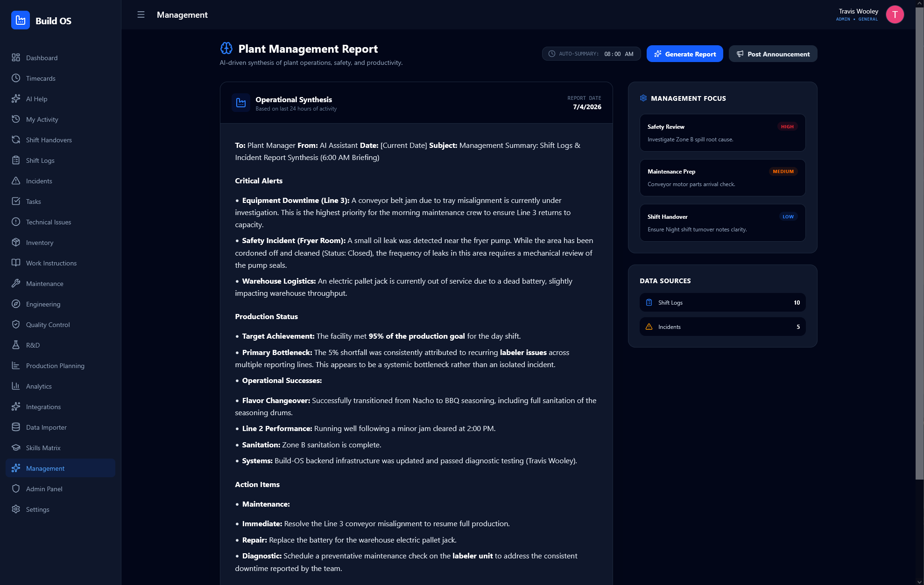Click the AI Help sparkle icon
This screenshot has width=924, height=585.
(x=16, y=98)
